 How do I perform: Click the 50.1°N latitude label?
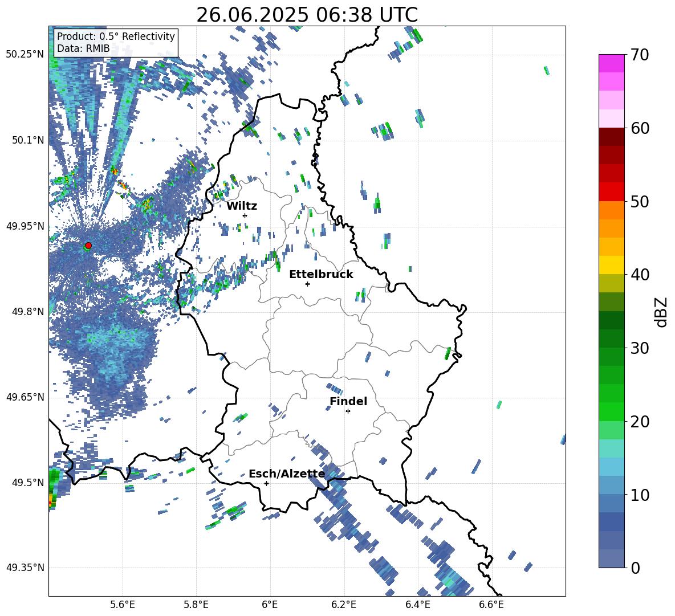(28, 140)
